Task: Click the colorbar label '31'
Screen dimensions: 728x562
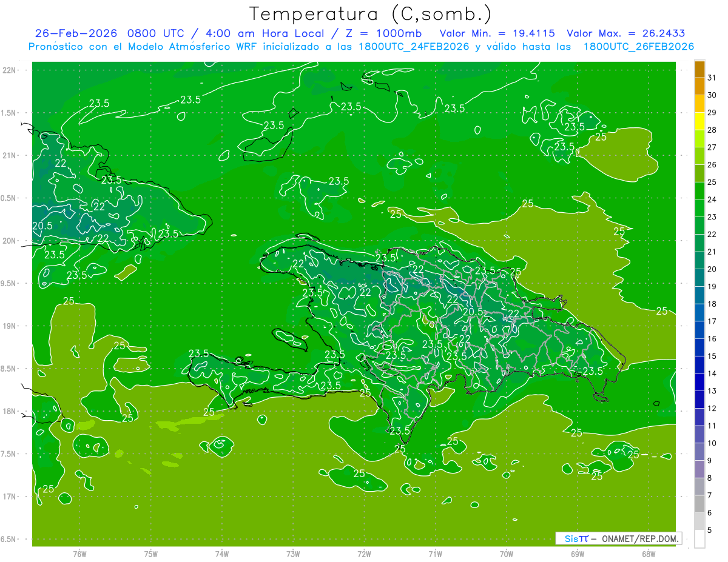Action: point(712,78)
